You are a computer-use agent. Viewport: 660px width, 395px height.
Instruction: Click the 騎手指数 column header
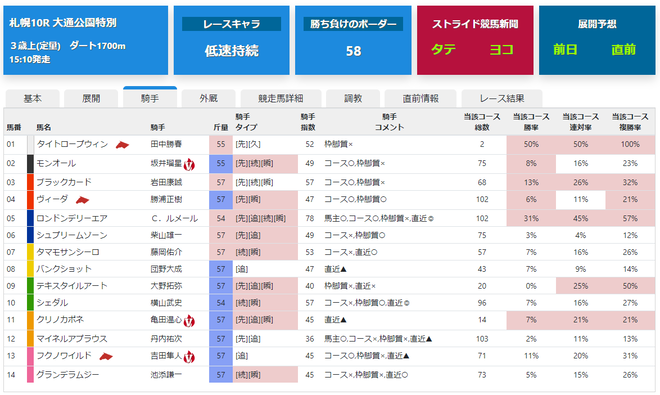pos(308,122)
